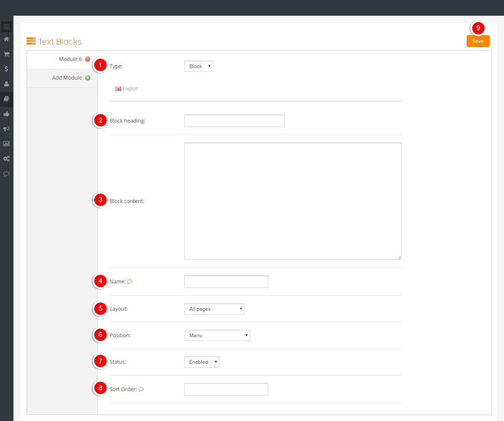
Task: Click the help bubble next to Name
Action: coord(130,282)
